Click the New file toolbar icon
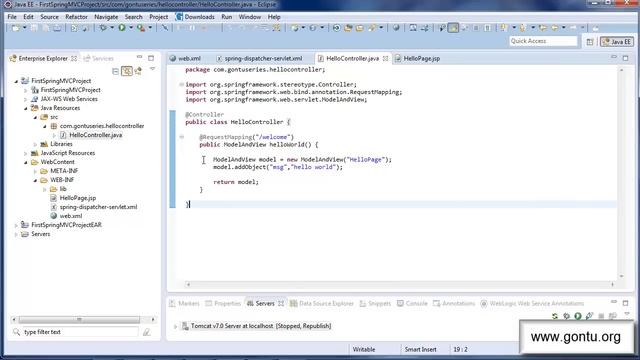The width and height of the screenshot is (640, 360). pyautogui.click(x=16, y=28)
